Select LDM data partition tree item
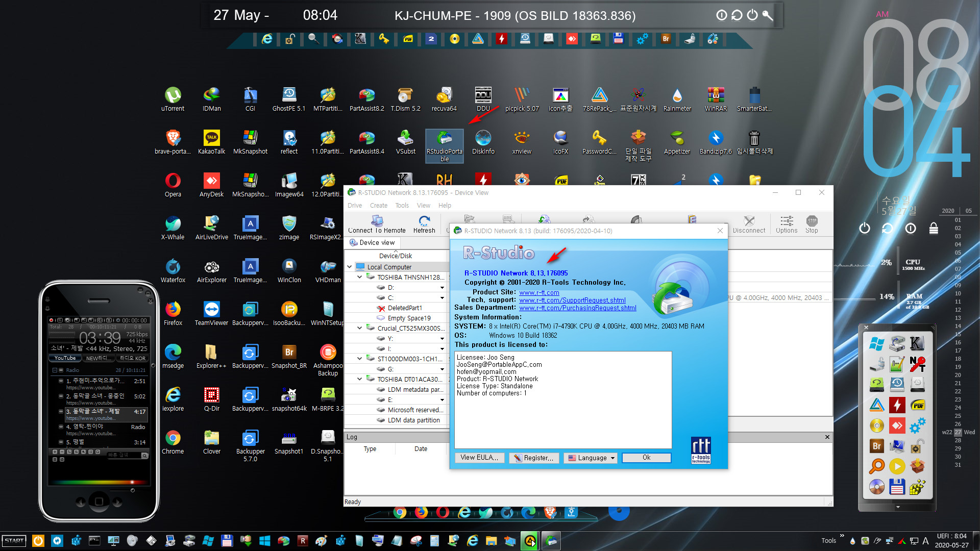This screenshot has height=551, width=980. click(x=413, y=420)
